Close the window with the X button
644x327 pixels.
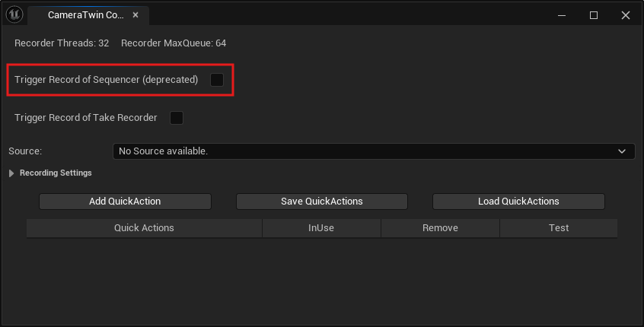click(625, 15)
